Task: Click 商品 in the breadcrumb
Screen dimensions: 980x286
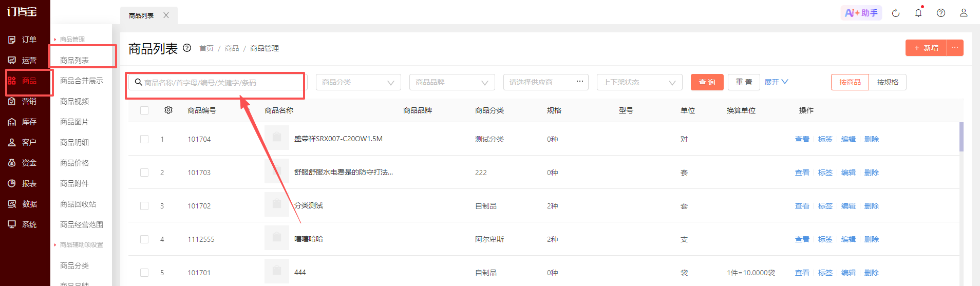Action: click(x=232, y=48)
